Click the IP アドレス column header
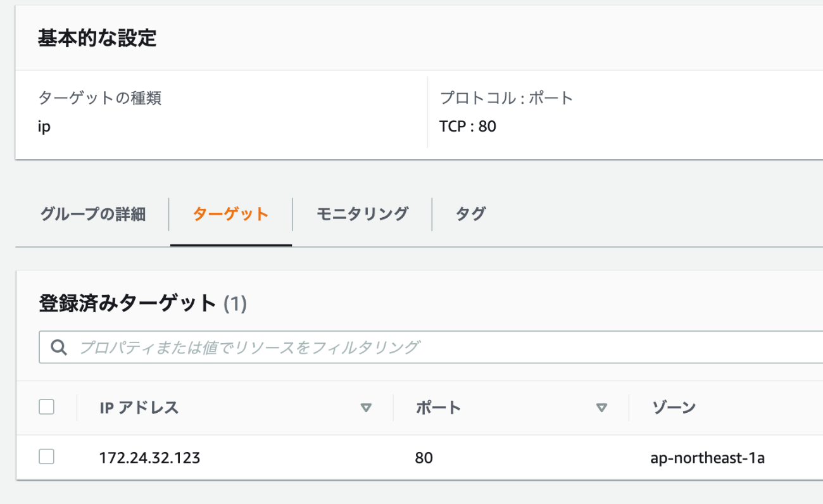 (139, 408)
